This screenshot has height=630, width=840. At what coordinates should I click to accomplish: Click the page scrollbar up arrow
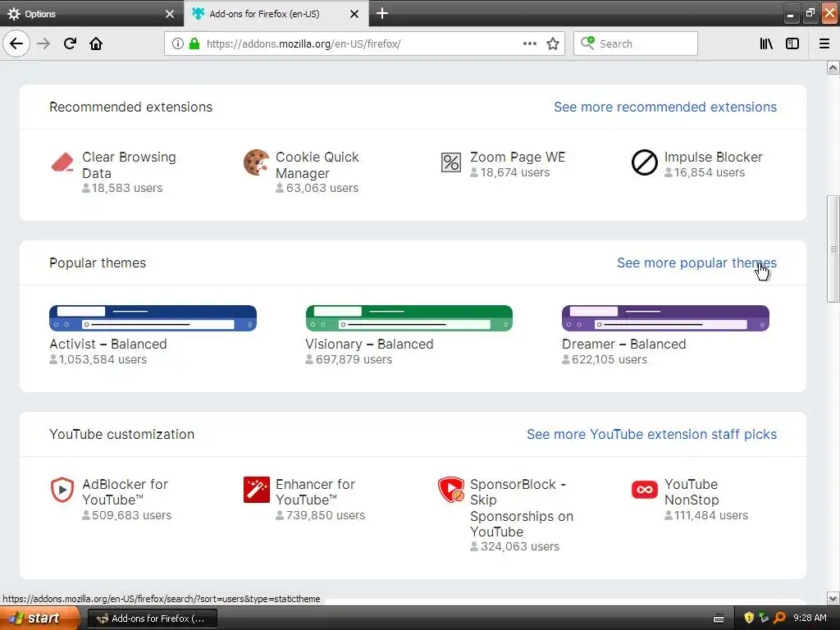(833, 67)
